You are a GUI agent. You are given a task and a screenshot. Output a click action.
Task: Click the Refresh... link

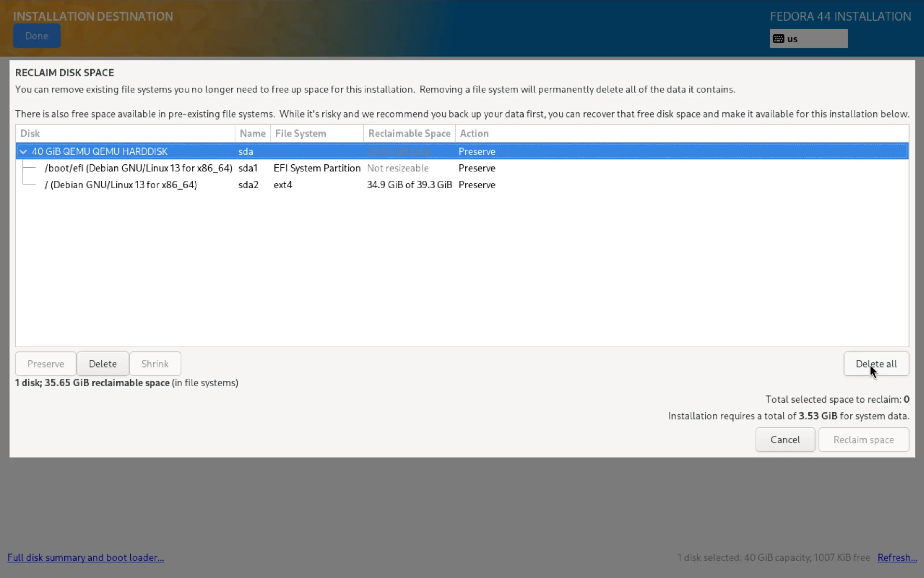tap(897, 557)
